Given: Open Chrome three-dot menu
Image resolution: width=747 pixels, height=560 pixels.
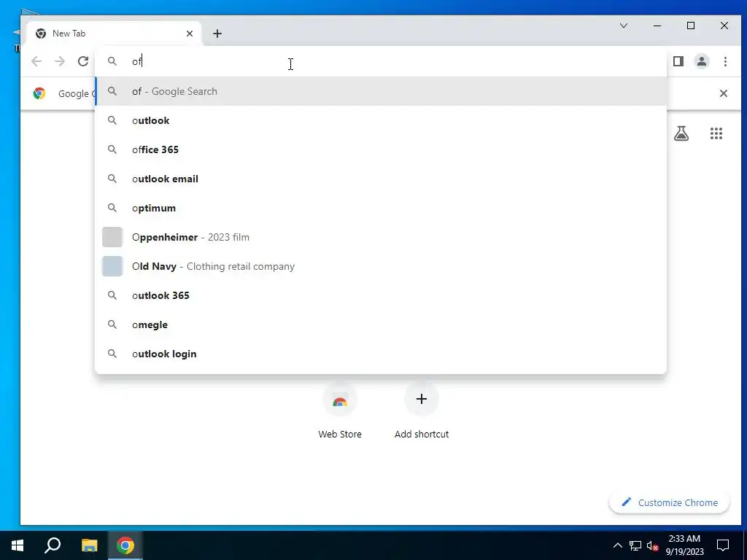Looking at the screenshot, I should pyautogui.click(x=725, y=61).
